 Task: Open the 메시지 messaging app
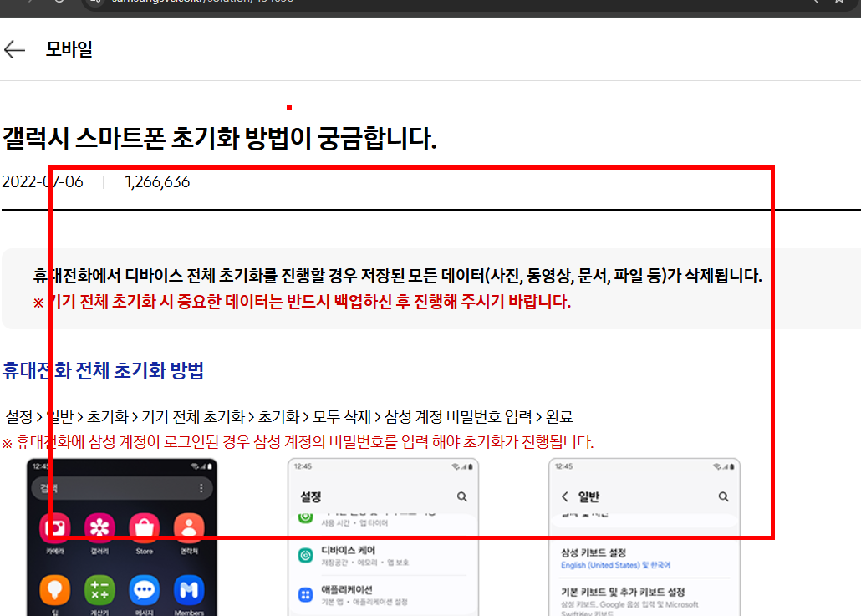[x=145, y=592]
